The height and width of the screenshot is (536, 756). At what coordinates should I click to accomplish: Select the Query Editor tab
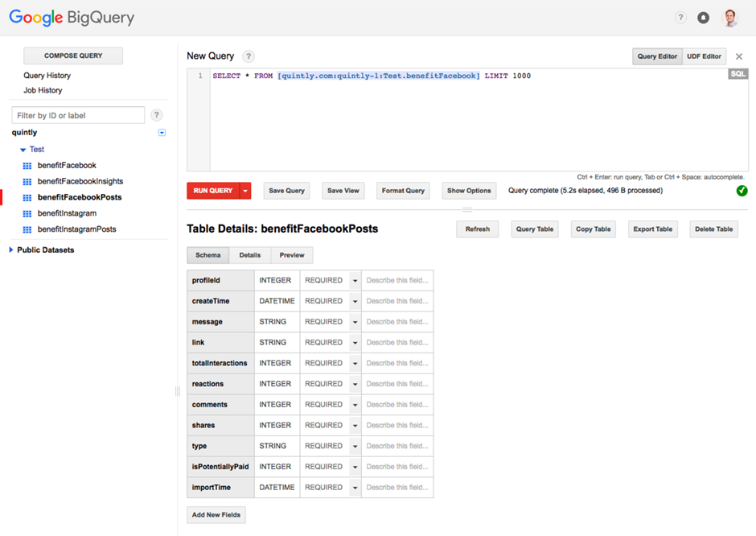click(657, 56)
